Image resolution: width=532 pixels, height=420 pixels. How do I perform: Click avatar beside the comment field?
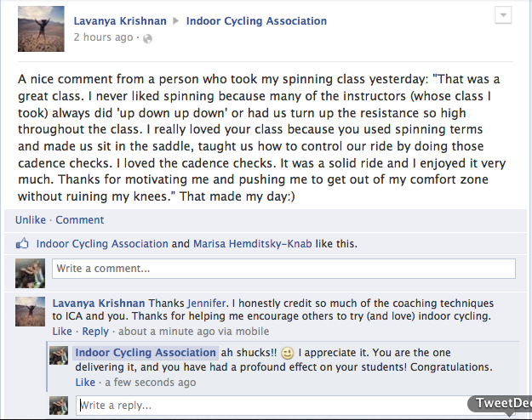[x=30, y=273]
